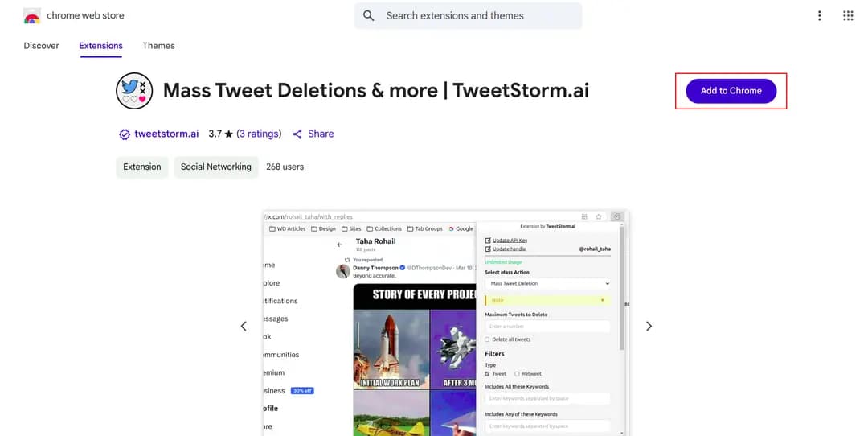Open the Google apps grid
Screen dimensions: 868x436
(x=848, y=16)
